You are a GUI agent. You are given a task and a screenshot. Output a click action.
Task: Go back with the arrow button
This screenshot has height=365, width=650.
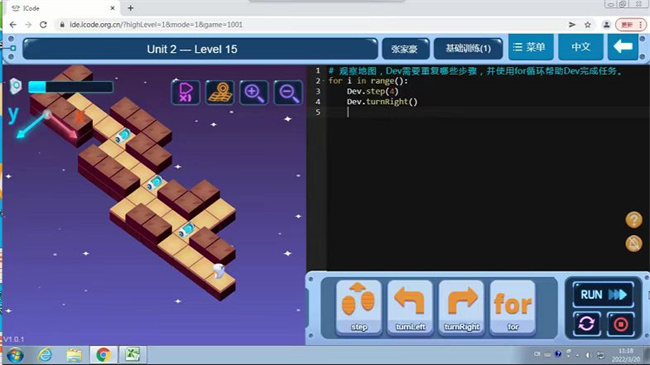[x=623, y=47]
